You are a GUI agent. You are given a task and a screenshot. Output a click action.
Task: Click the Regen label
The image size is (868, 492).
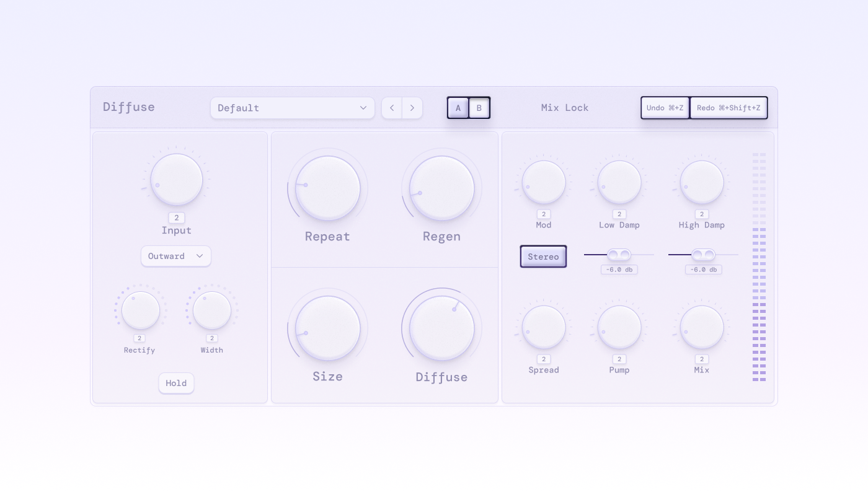(x=442, y=237)
